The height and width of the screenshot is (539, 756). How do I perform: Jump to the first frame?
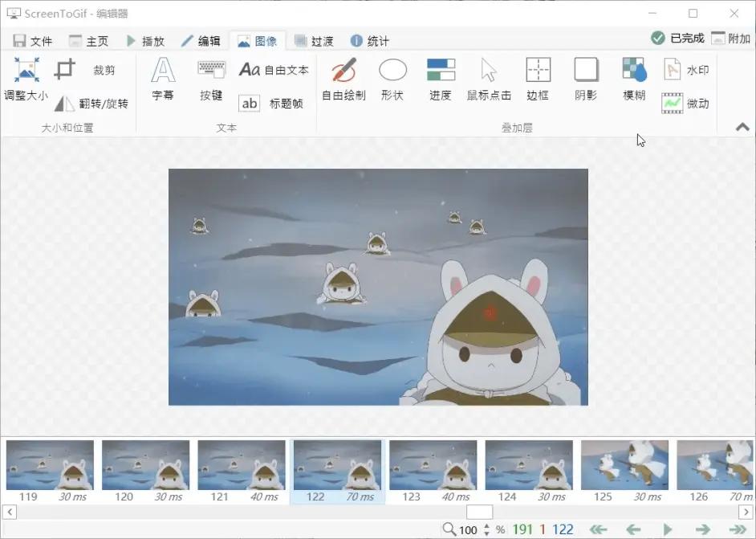[599, 530]
